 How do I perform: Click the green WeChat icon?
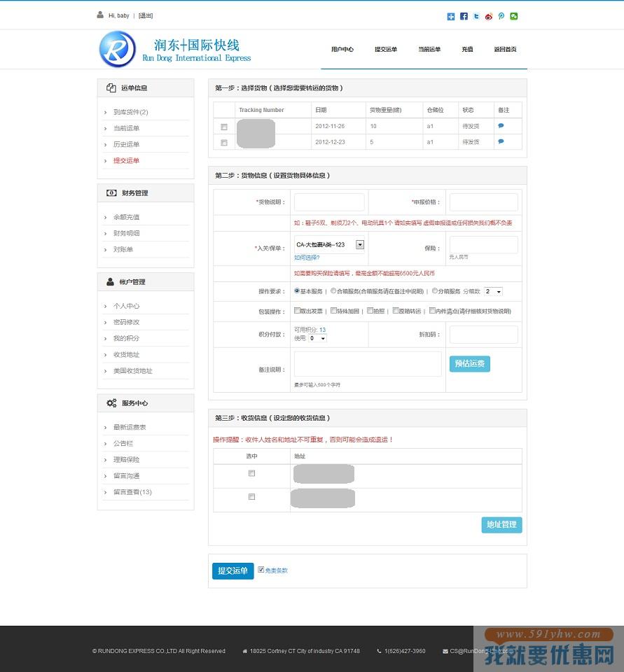click(514, 16)
